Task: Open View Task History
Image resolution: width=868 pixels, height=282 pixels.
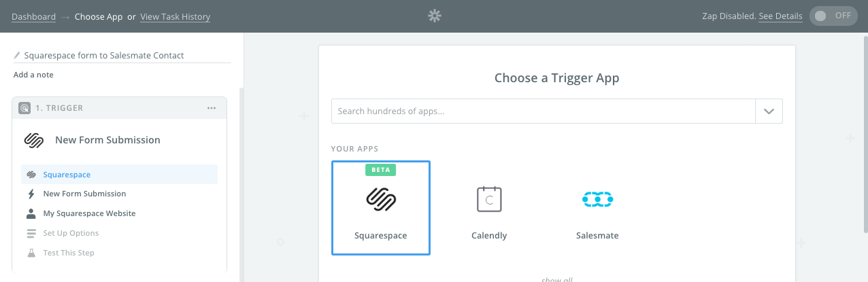Action: (x=175, y=16)
